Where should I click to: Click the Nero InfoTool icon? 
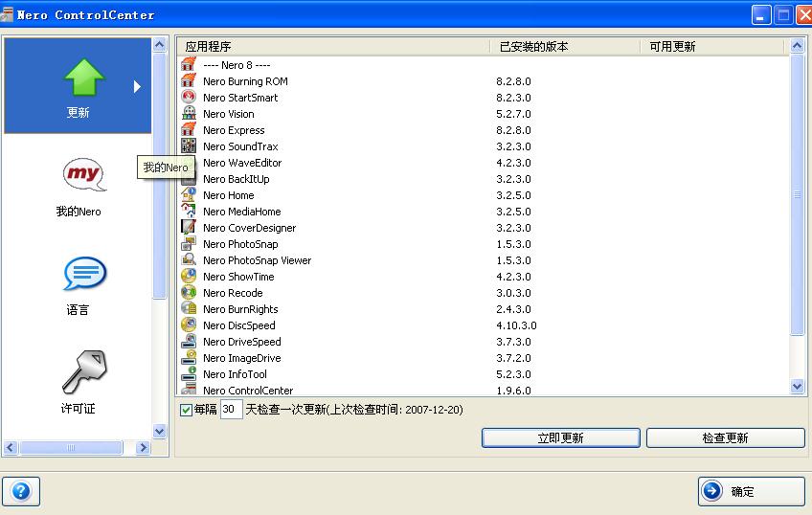tap(189, 373)
